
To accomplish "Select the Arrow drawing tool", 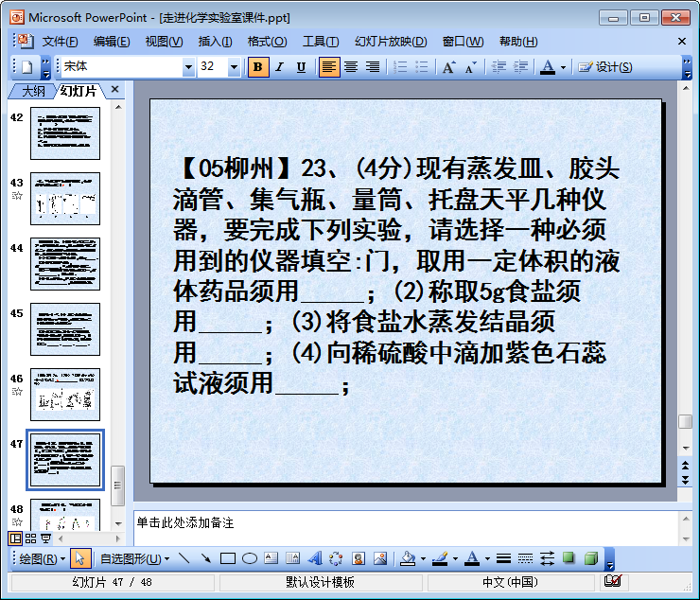I will pos(206,558).
